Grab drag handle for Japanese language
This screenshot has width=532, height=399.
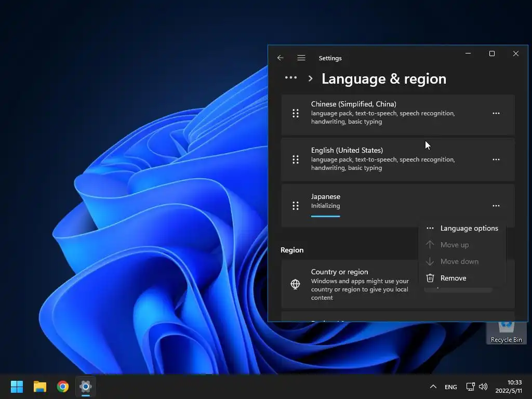pos(296,206)
